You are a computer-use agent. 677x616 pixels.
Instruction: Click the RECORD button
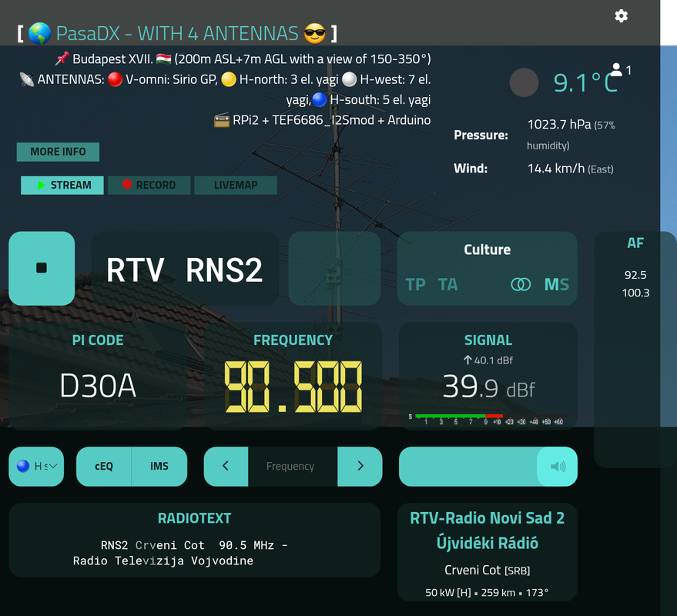pos(149,186)
